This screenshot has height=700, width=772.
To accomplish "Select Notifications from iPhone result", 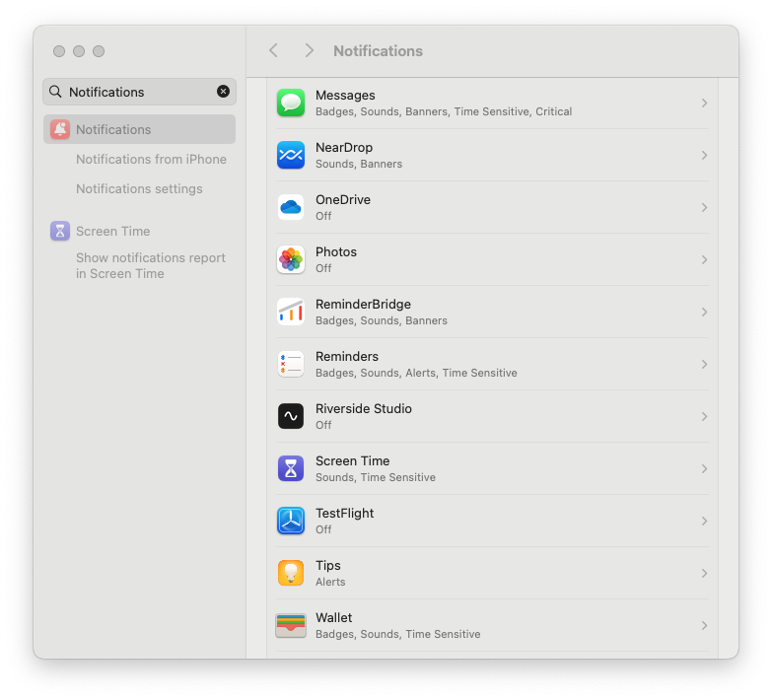I will point(151,159).
